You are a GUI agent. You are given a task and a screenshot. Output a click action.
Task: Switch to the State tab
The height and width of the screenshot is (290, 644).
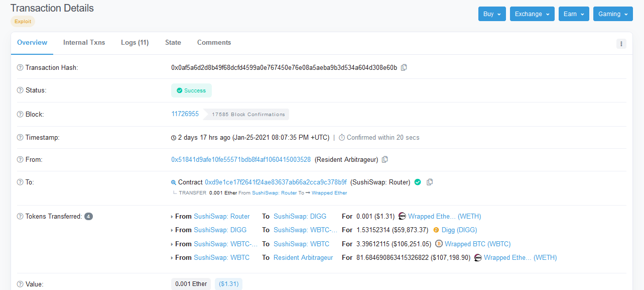click(x=173, y=43)
